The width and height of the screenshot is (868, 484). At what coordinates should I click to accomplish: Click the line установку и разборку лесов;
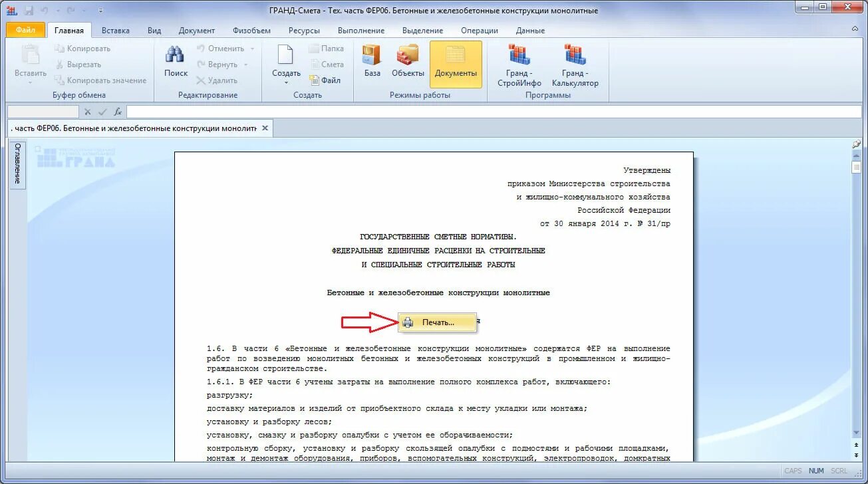(x=269, y=422)
